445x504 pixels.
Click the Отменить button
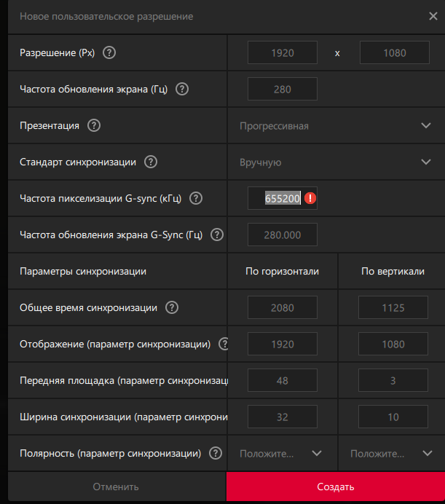click(116, 487)
